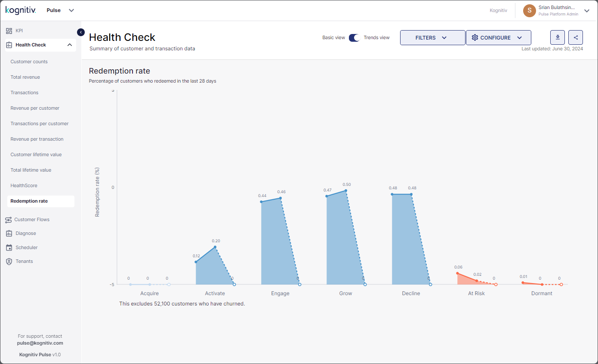Click the Diagnose icon in sidebar

9,233
